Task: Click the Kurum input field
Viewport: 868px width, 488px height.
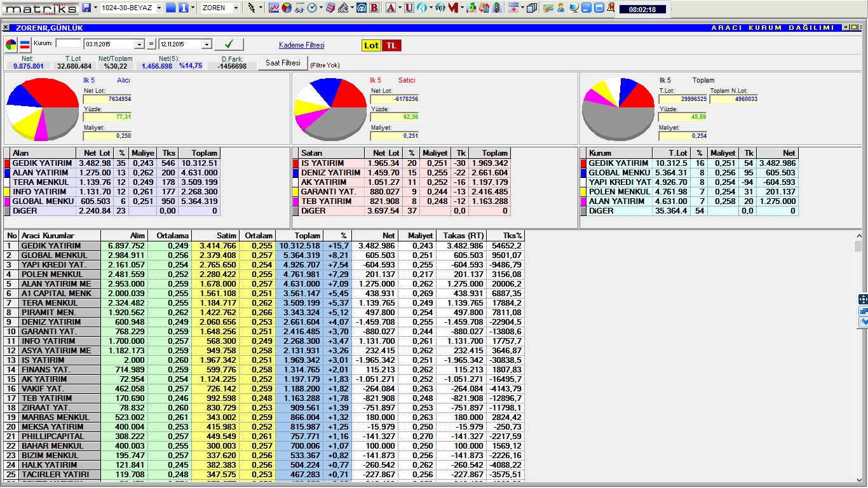Action: pos(69,44)
